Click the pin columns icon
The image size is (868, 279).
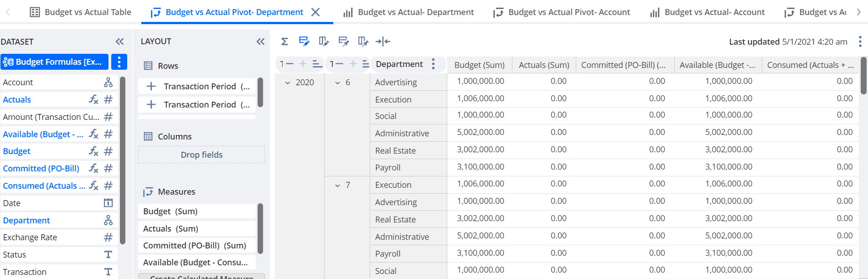tap(363, 41)
